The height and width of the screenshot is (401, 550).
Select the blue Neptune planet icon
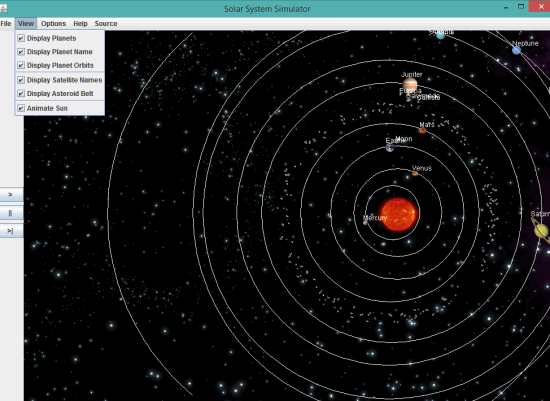[x=516, y=51]
